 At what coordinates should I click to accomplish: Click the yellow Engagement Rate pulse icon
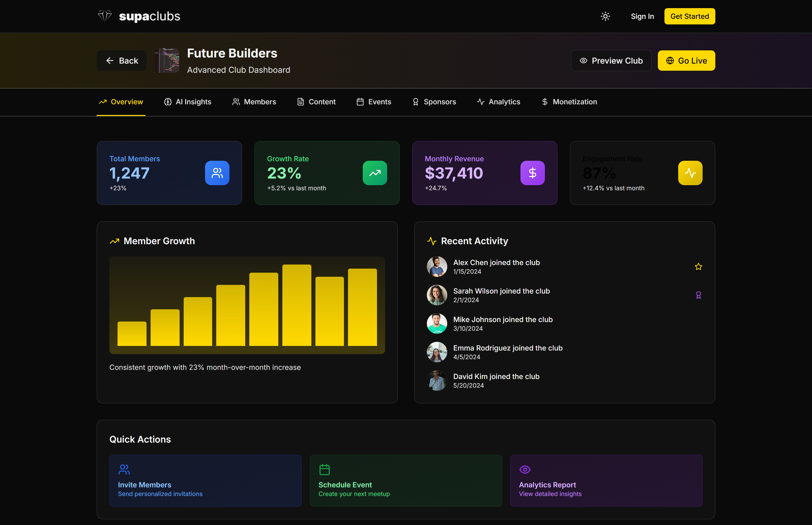(690, 173)
